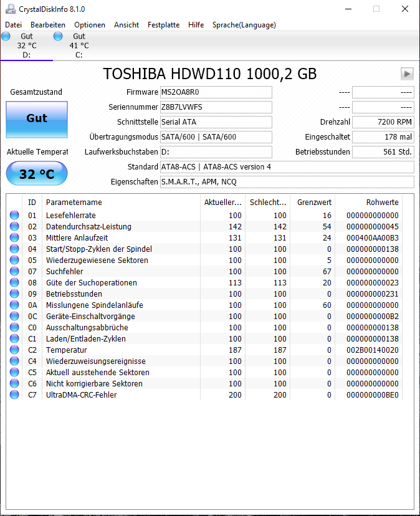
Task: Click the Standard field ATA8-ACS version 4
Action: [287, 167]
